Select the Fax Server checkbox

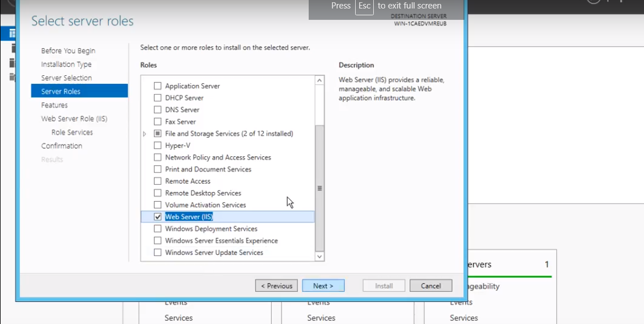157,122
